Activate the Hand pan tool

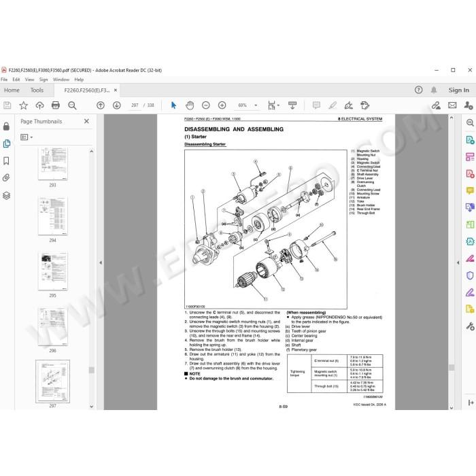tap(190, 105)
